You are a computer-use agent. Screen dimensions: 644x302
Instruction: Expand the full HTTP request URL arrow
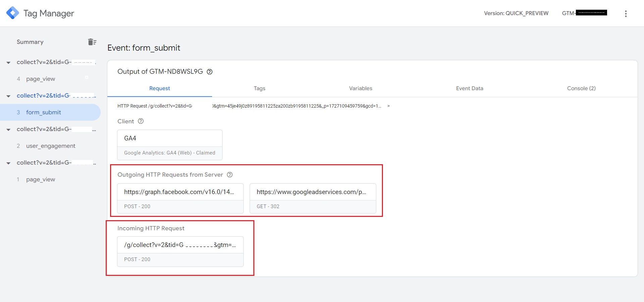389,106
